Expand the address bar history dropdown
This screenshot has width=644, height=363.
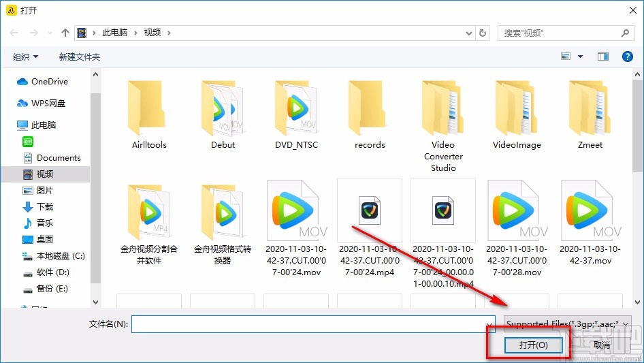pyautogui.click(x=468, y=33)
